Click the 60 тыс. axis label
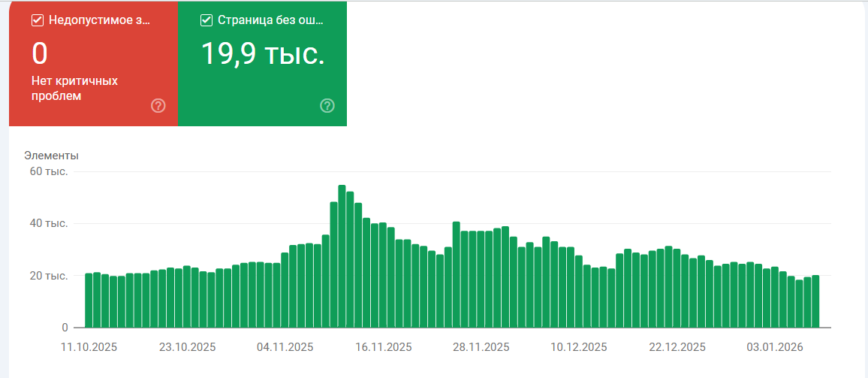 pyautogui.click(x=50, y=172)
